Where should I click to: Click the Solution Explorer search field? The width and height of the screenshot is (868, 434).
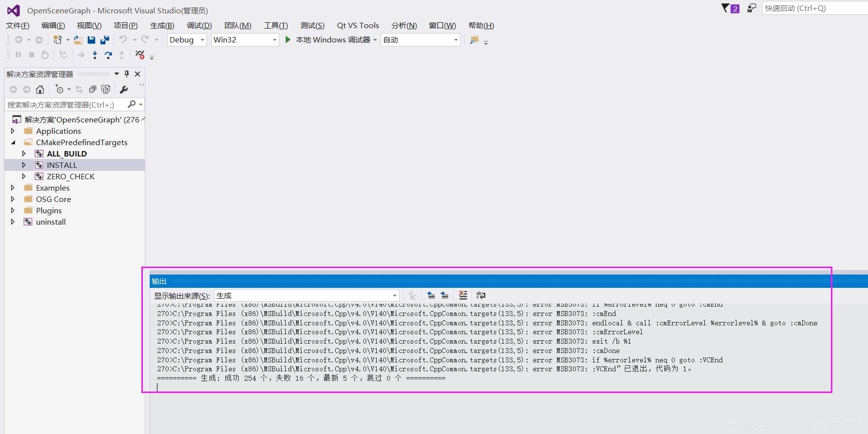coord(65,105)
